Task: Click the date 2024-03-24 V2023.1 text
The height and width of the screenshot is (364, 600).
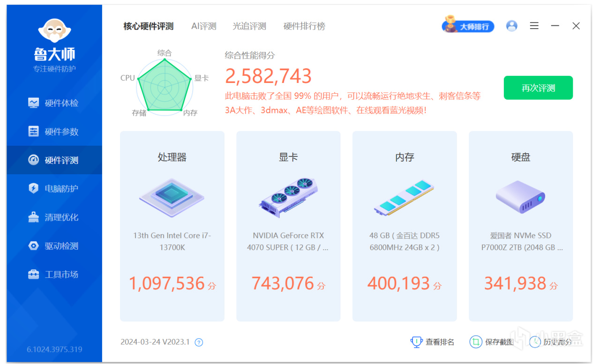Action: (x=155, y=342)
